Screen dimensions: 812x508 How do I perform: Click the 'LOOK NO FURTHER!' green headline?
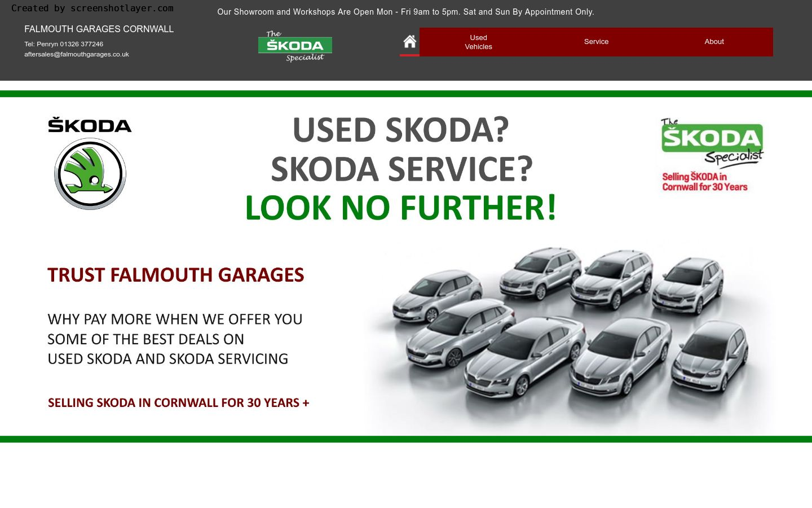(400, 207)
